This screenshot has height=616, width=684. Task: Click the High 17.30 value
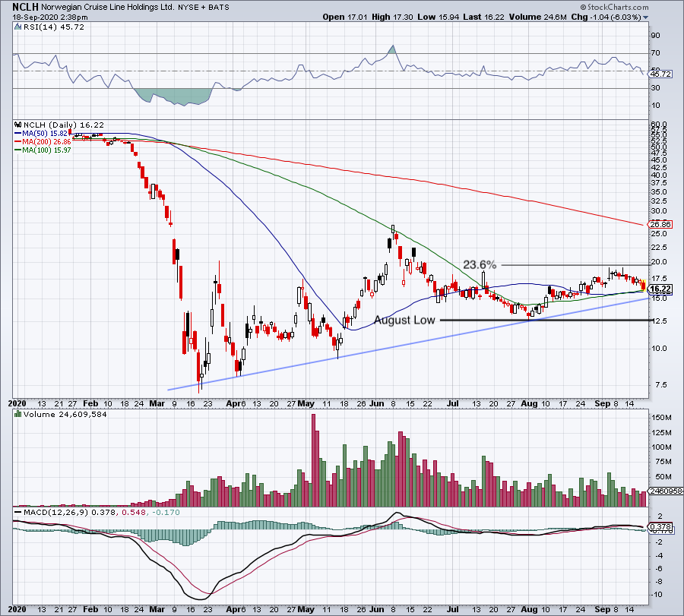click(392, 17)
